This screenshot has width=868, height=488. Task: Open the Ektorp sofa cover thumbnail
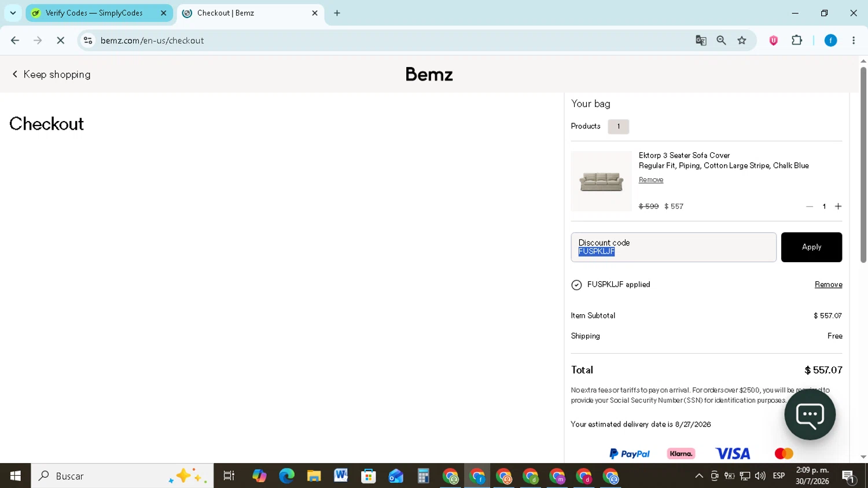601,181
